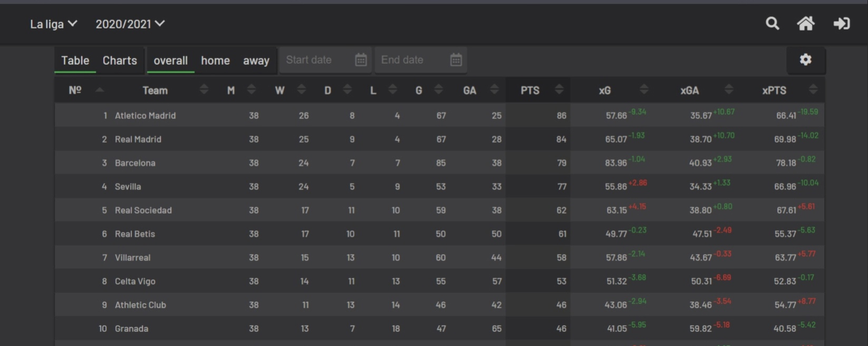
Task: Switch to the Charts tab
Action: pyautogui.click(x=120, y=60)
